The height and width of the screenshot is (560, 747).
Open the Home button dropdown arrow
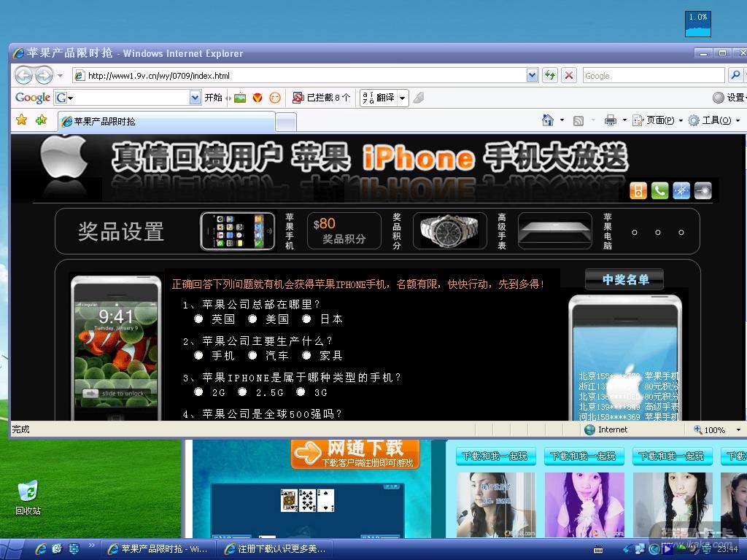[x=562, y=120]
